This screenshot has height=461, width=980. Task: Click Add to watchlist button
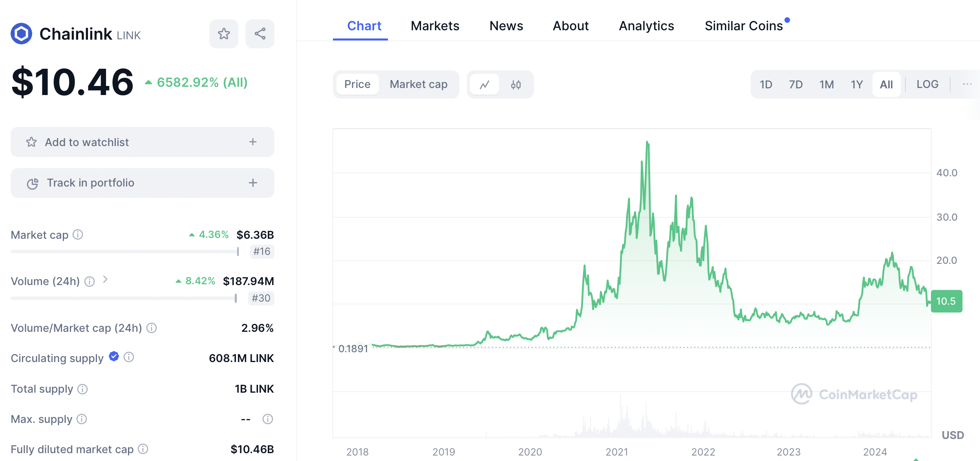[143, 142]
